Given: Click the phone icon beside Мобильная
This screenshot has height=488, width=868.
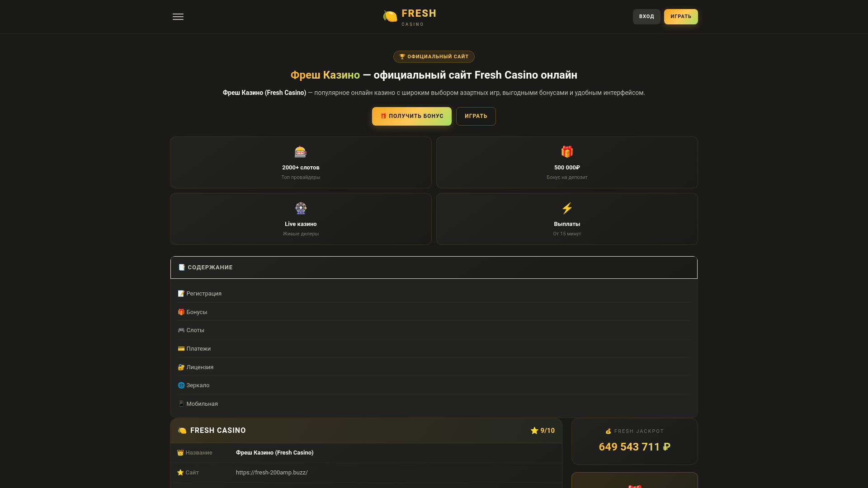Looking at the screenshot, I should coord(181,404).
